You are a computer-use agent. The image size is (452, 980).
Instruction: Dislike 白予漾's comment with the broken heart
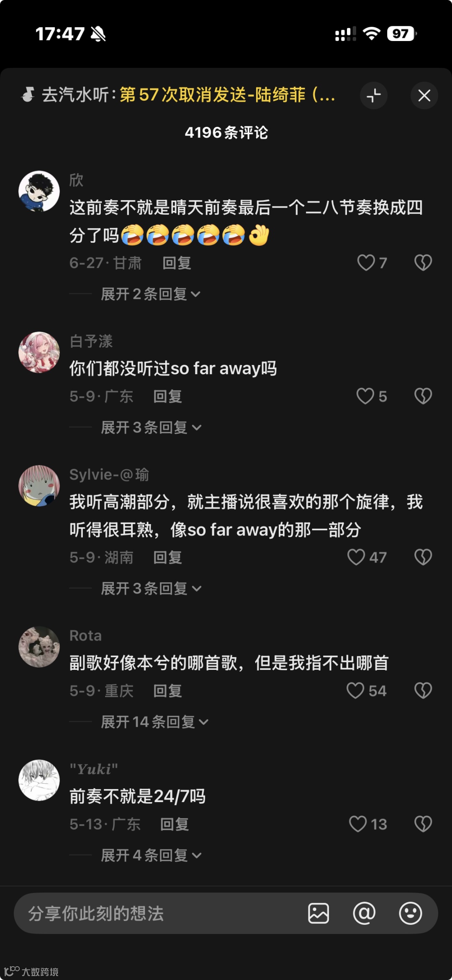tap(423, 396)
